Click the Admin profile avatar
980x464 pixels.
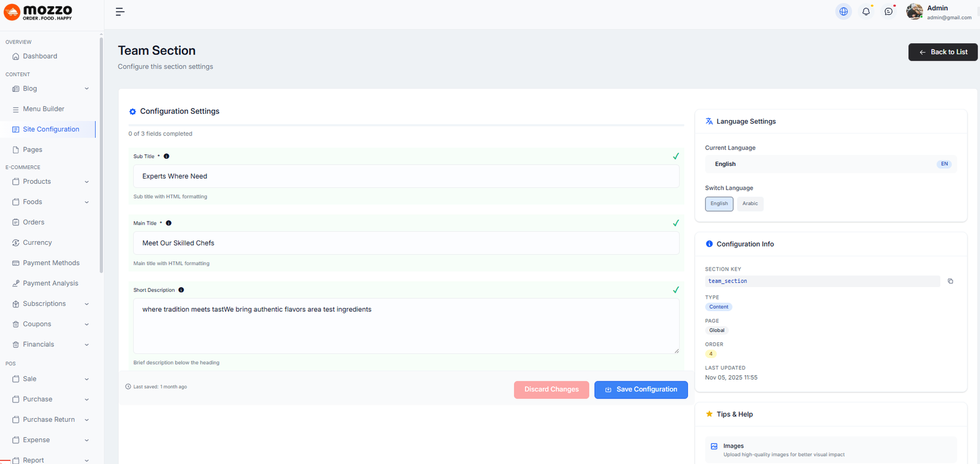[914, 12]
